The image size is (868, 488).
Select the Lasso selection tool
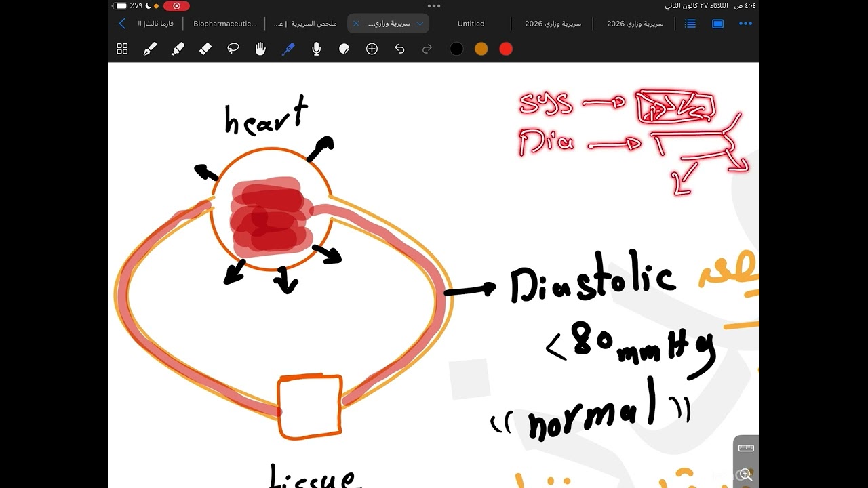233,49
